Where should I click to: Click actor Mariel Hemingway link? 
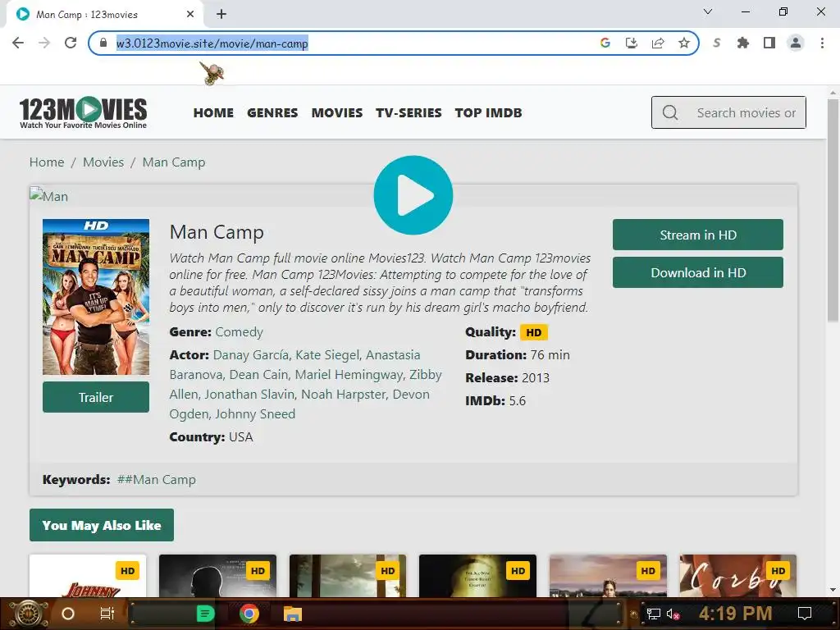pos(349,374)
